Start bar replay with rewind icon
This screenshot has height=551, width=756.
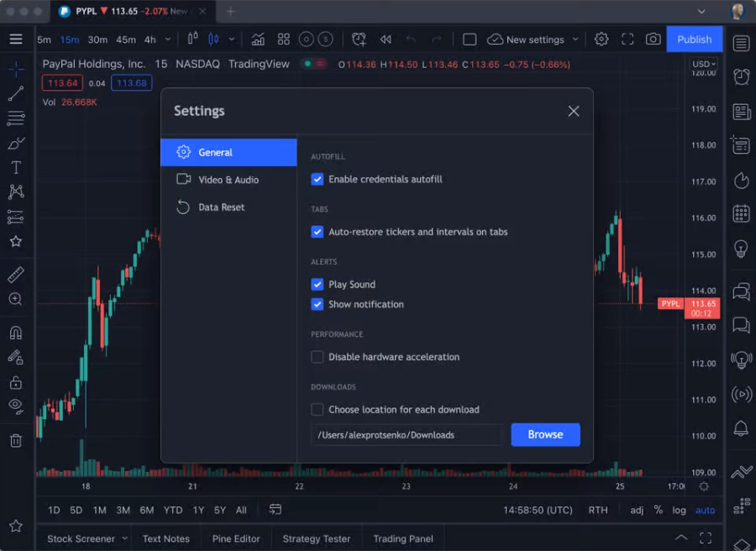pos(386,39)
